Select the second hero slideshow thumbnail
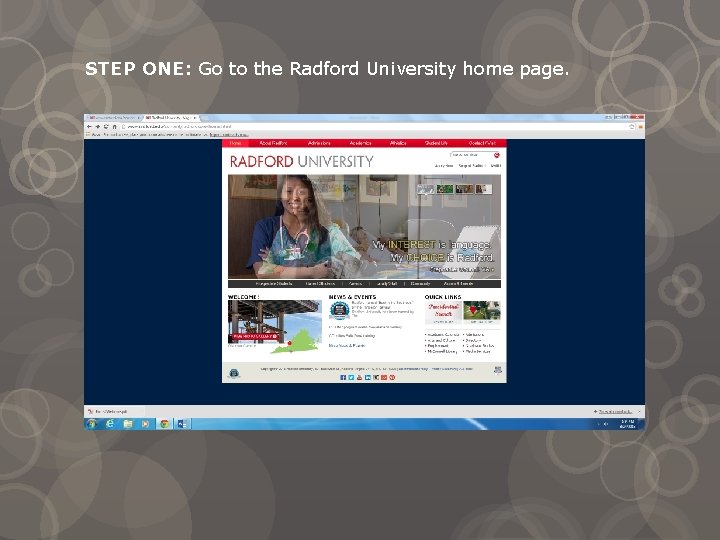 (x=445, y=189)
